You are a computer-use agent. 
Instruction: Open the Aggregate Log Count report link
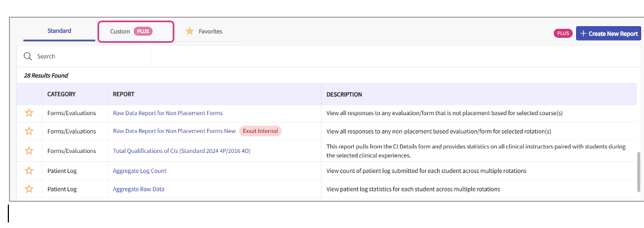(x=140, y=171)
